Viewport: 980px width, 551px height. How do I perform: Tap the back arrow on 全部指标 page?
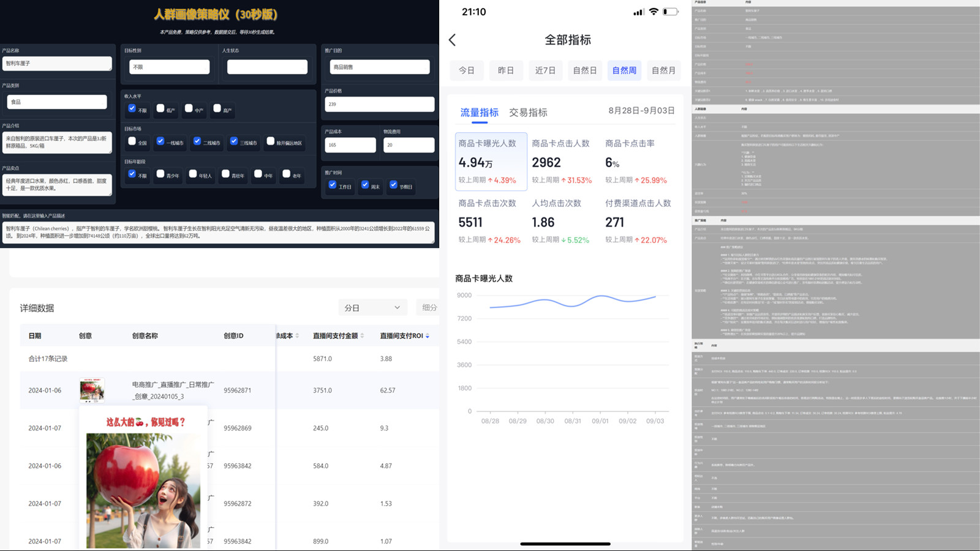pyautogui.click(x=452, y=39)
